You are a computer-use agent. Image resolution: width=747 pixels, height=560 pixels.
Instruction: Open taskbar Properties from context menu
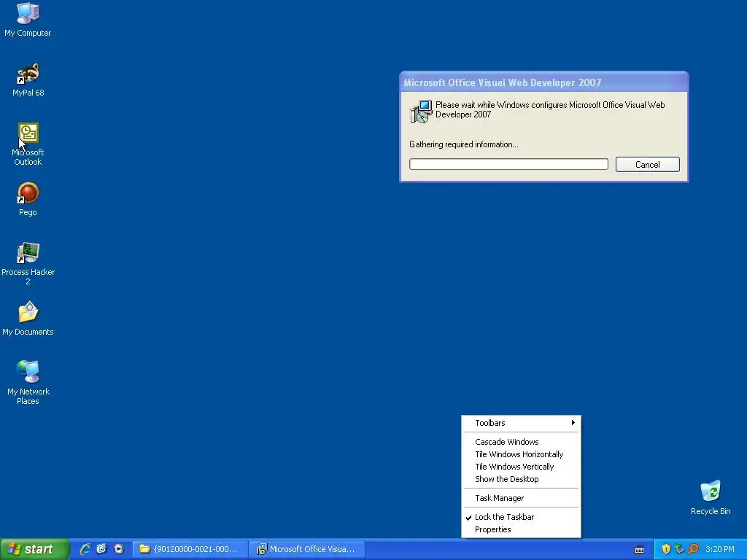(521, 529)
